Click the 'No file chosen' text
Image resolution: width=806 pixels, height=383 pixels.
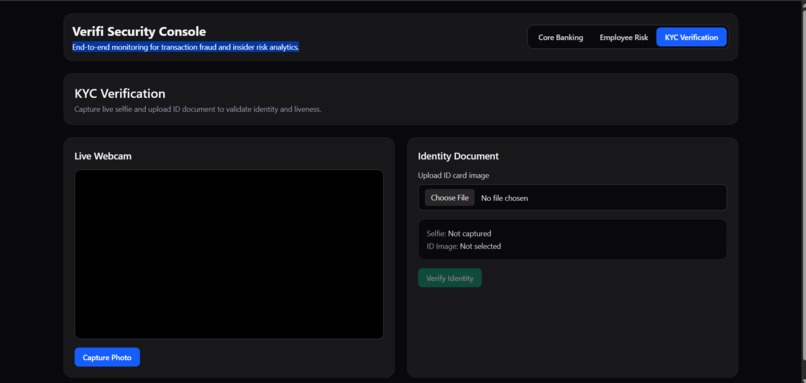pyautogui.click(x=504, y=198)
